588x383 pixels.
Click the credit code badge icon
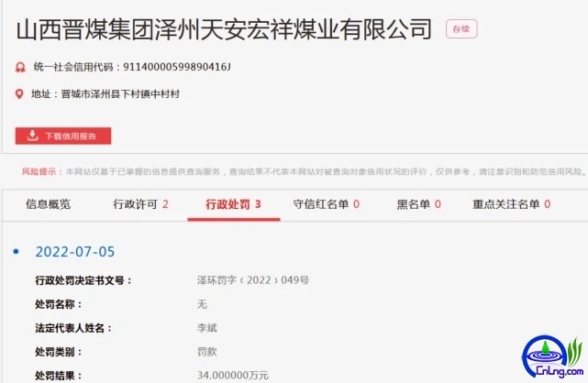tap(20, 67)
